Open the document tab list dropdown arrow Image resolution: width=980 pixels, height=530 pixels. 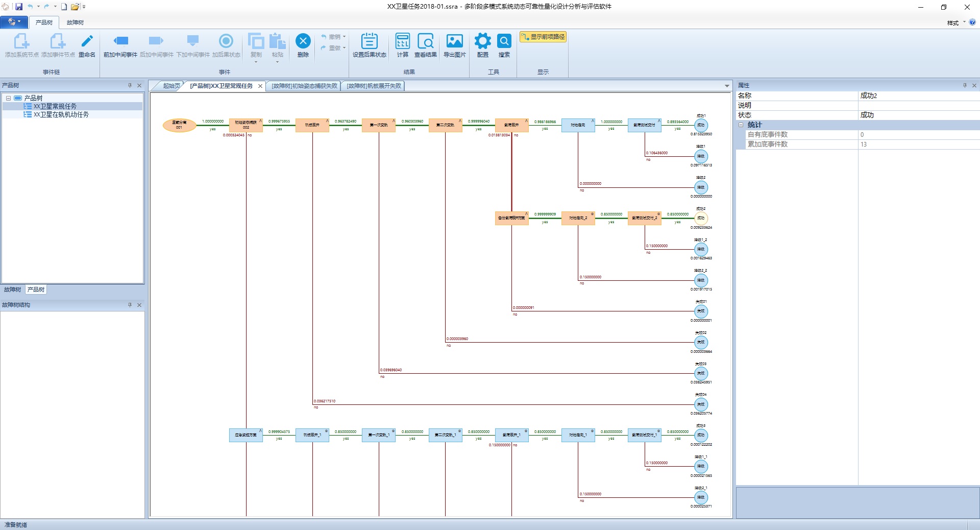pyautogui.click(x=727, y=86)
